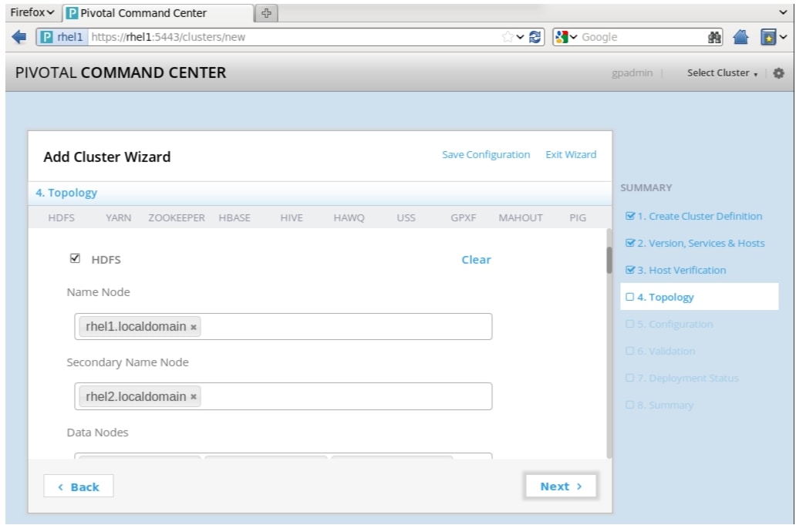Switch to the GPXF topology tab
Image resolution: width=796 pixels, height=532 pixels.
(x=464, y=217)
